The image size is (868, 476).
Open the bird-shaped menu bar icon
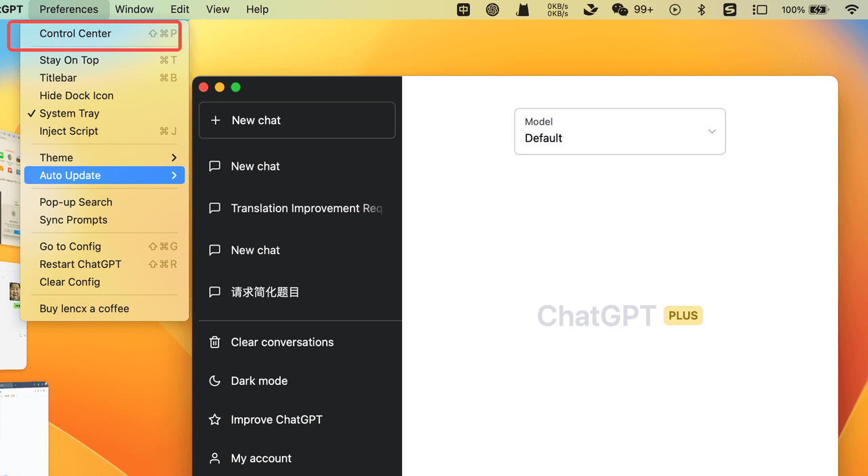pyautogui.click(x=591, y=9)
